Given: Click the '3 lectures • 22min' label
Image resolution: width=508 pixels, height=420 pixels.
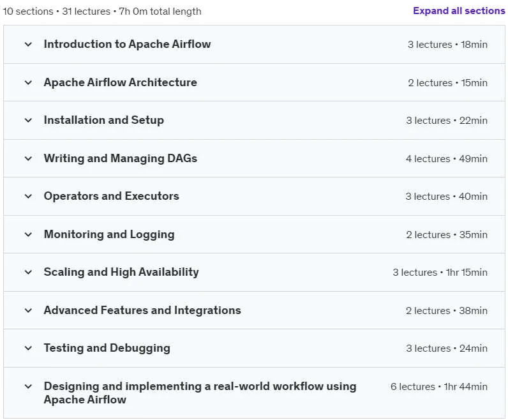Looking at the screenshot, I should pos(447,121).
